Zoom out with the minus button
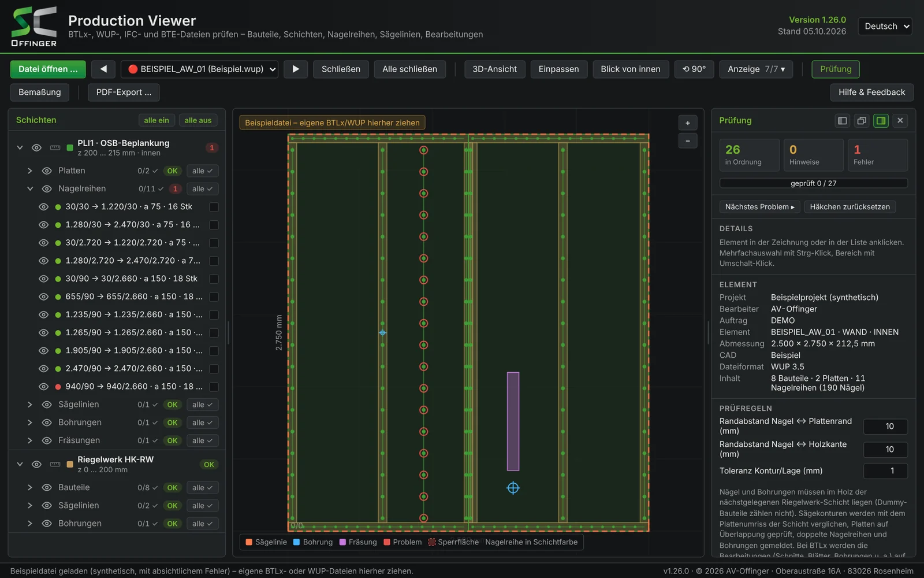Viewport: 924px width, 578px height. pos(687,141)
